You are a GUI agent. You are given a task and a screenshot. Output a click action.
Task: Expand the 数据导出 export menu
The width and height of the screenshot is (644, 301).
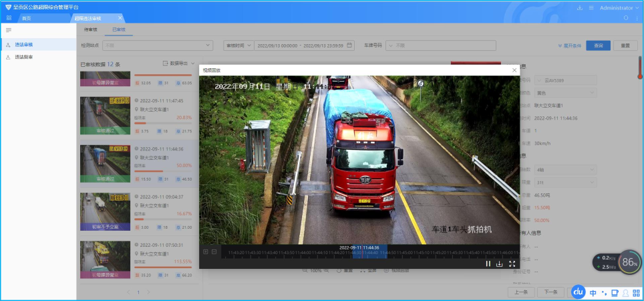(179, 64)
